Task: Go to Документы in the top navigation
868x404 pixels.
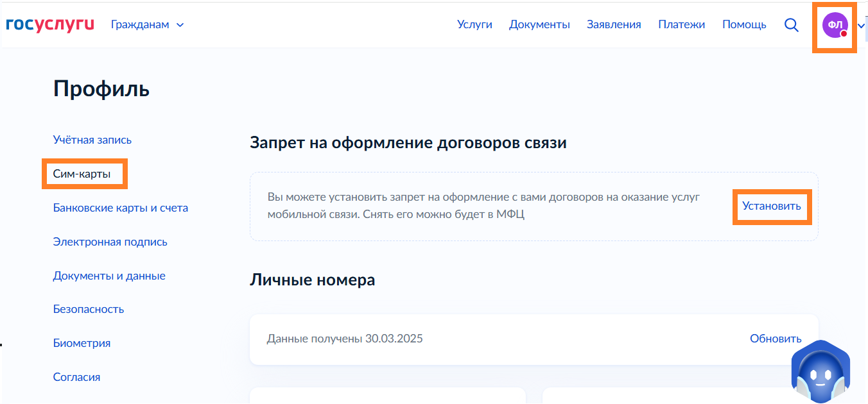Action: 539,24
